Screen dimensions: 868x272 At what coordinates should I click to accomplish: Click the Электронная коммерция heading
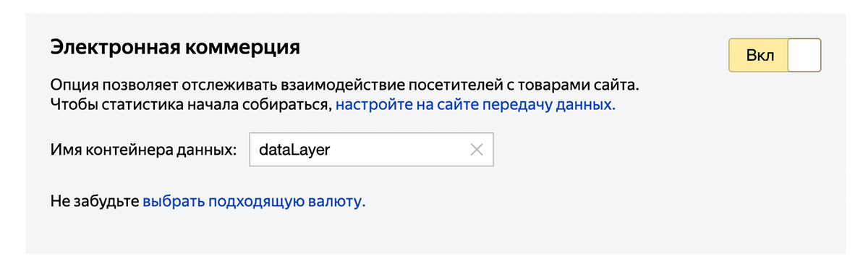pyautogui.click(x=175, y=48)
